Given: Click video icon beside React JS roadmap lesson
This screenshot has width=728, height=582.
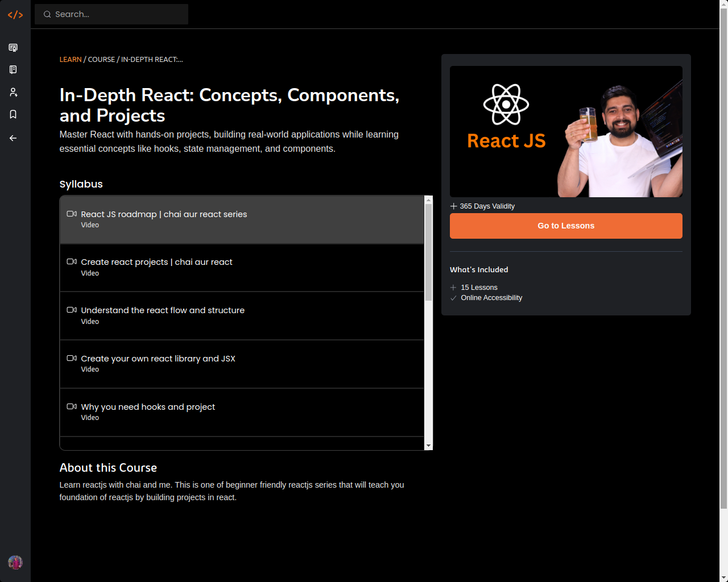Looking at the screenshot, I should (72, 214).
